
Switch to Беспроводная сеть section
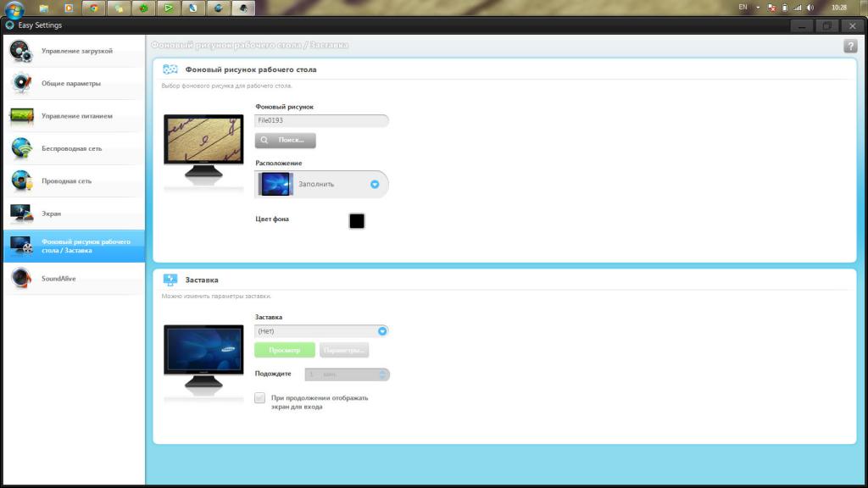click(x=75, y=148)
